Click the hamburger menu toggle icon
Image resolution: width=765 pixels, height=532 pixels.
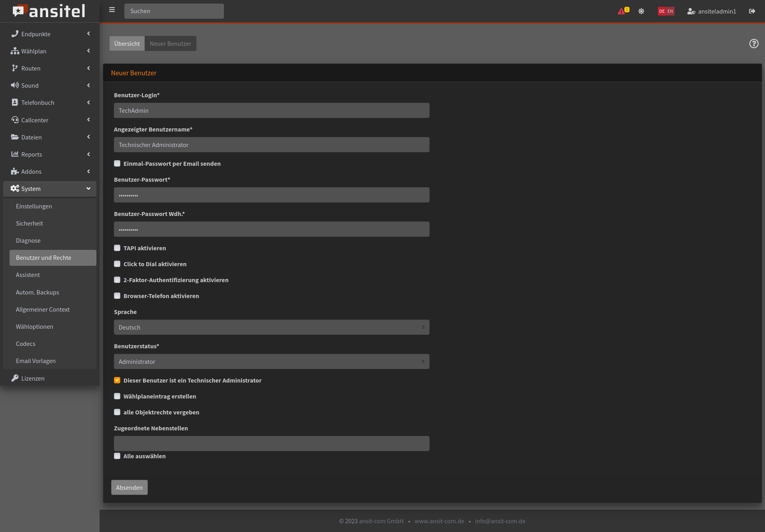click(112, 10)
